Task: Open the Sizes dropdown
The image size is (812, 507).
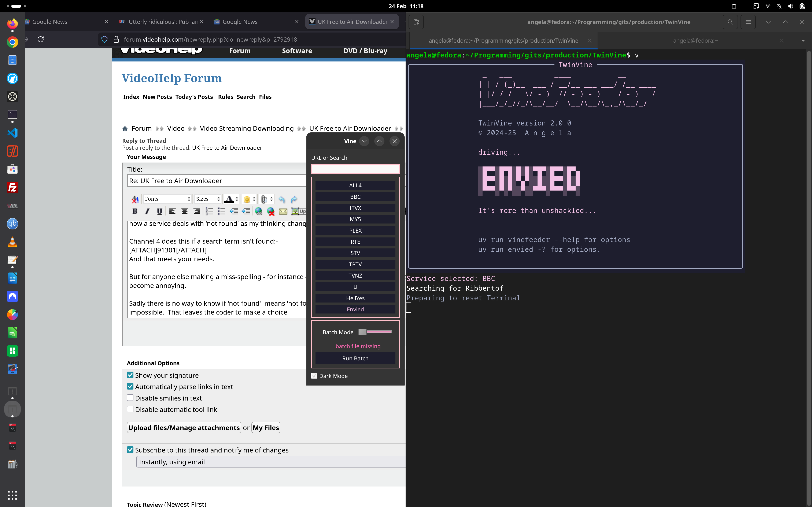Action: pyautogui.click(x=208, y=199)
